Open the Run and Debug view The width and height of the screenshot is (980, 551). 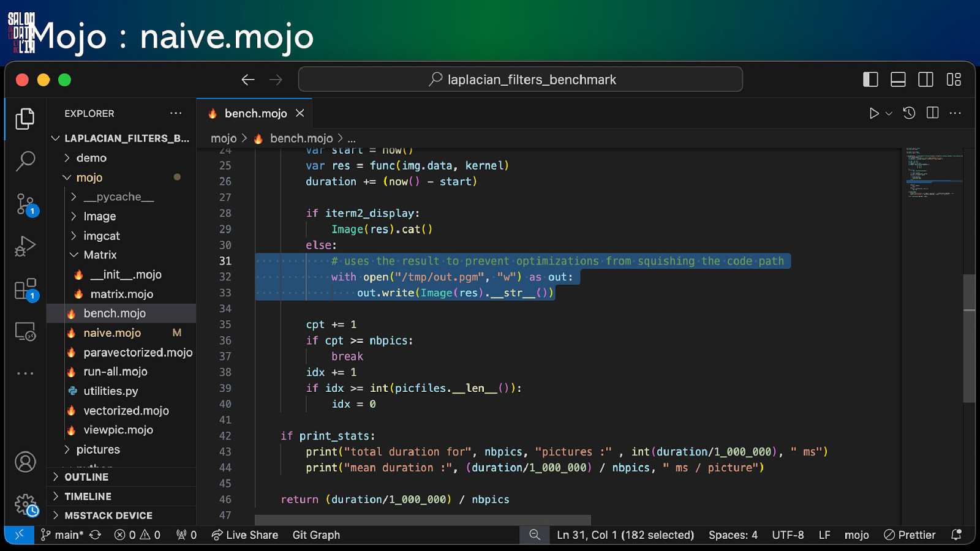(x=25, y=246)
